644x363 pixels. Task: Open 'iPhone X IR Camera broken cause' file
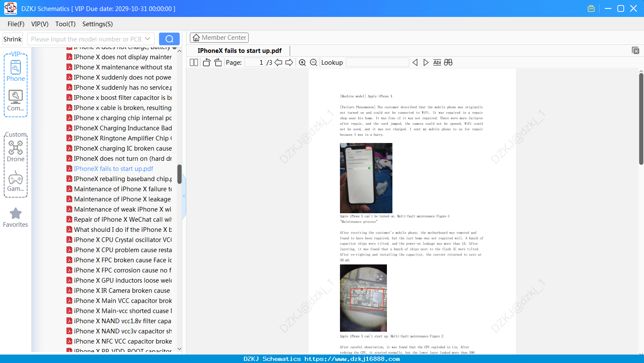[118, 291]
